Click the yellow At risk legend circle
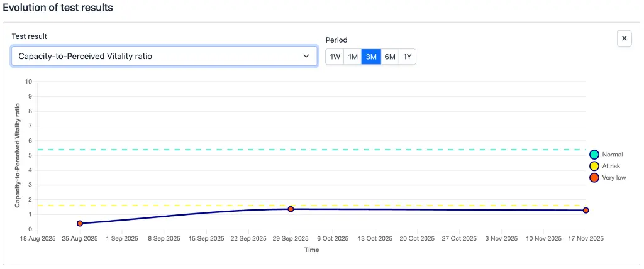644x269 pixels. 594,166
